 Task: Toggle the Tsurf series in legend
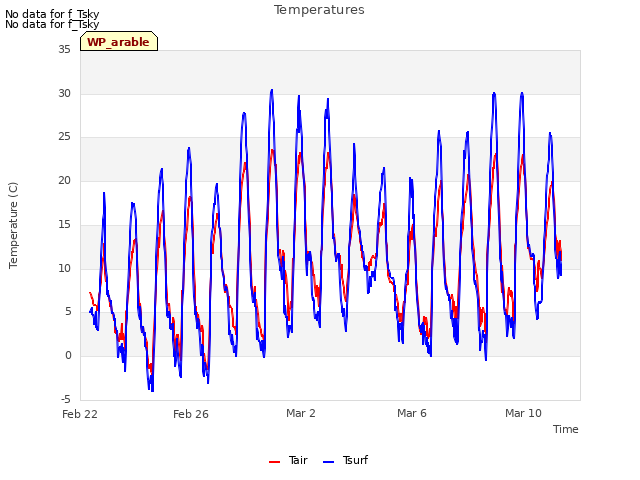345,460
